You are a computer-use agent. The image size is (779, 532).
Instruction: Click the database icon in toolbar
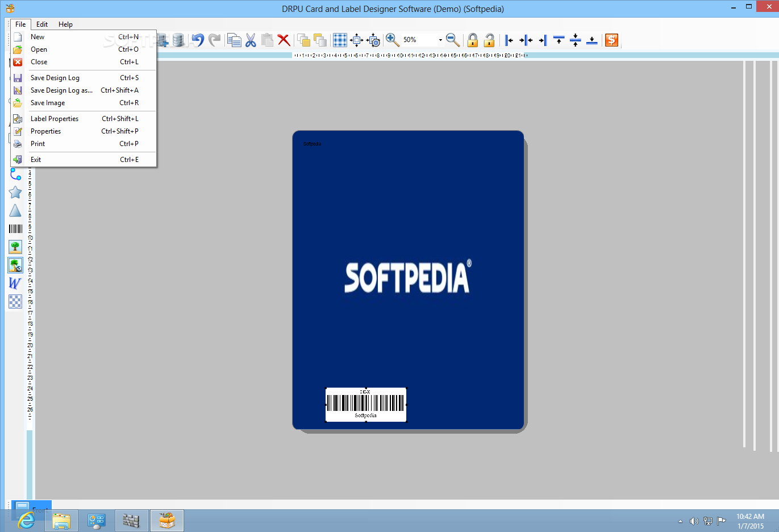coord(178,40)
